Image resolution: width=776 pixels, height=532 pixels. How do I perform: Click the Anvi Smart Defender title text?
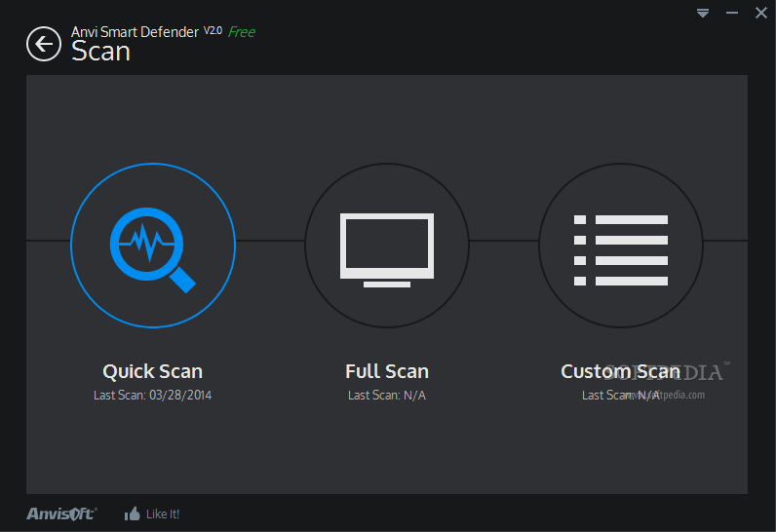click(135, 32)
